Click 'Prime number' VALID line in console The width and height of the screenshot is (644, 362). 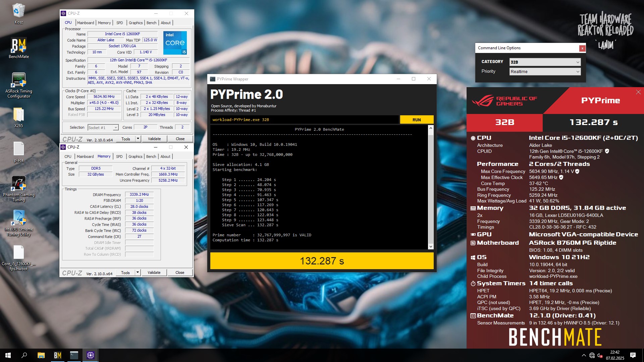point(262,235)
